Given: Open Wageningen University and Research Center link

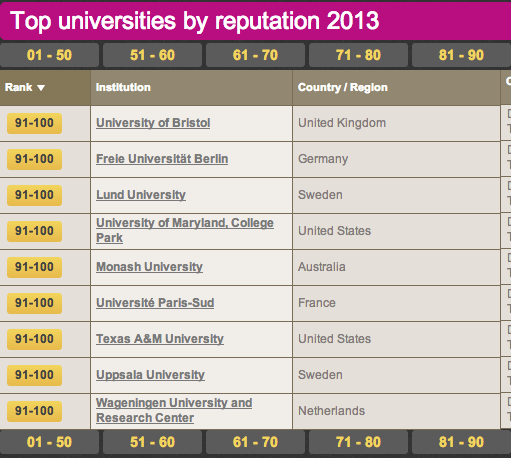Looking at the screenshot, I should pos(174,410).
